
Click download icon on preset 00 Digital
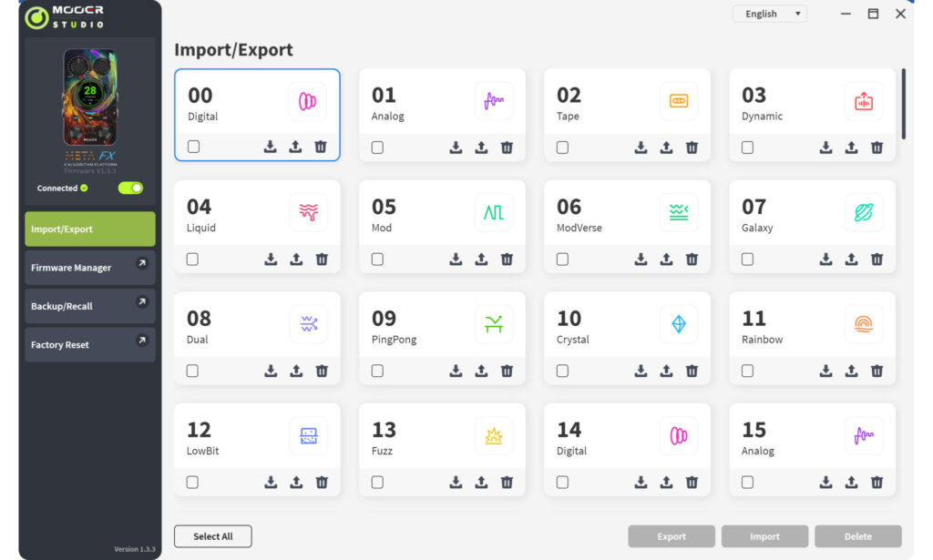tap(270, 147)
